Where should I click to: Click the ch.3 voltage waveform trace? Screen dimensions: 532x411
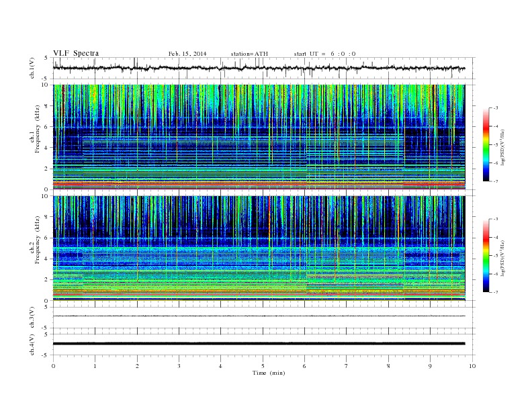pos(259,316)
